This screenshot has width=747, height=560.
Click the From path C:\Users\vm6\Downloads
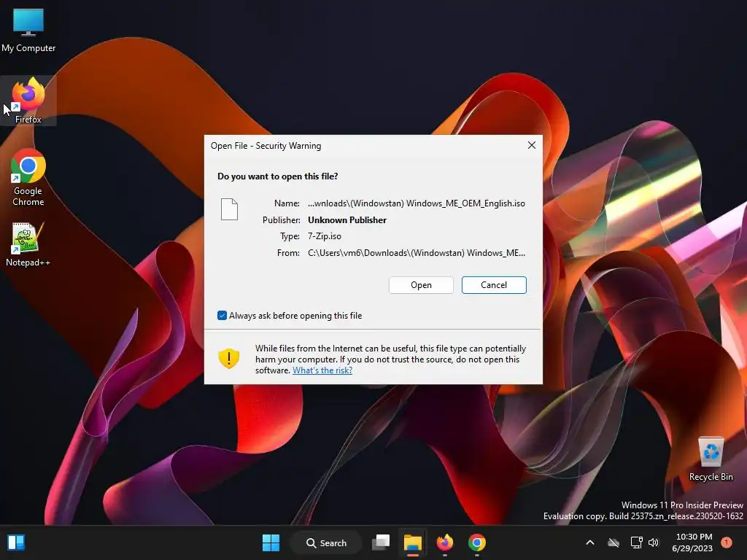(417, 253)
